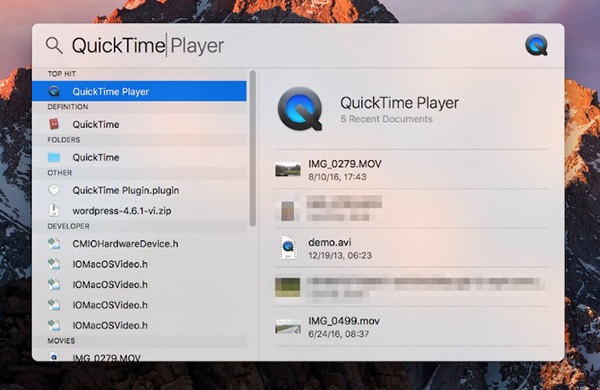This screenshot has height=390, width=600.
Task: Click the TOP HIT section header
Action: tap(62, 74)
